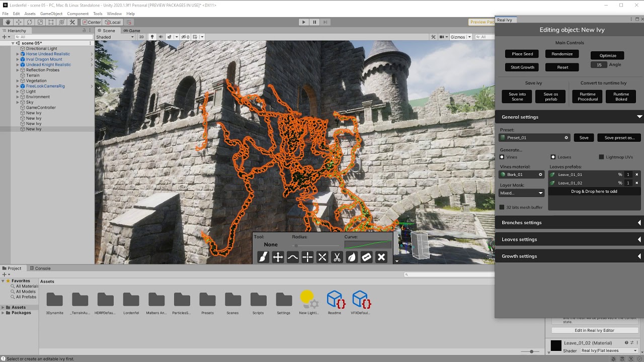The image size is (644, 362).
Task: Click the Play button
Action: [303, 22]
